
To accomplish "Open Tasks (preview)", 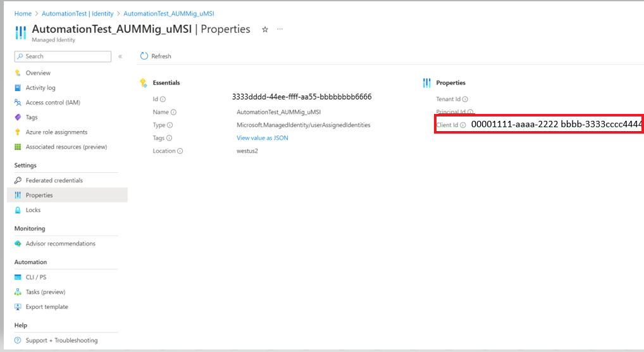I will coord(46,292).
